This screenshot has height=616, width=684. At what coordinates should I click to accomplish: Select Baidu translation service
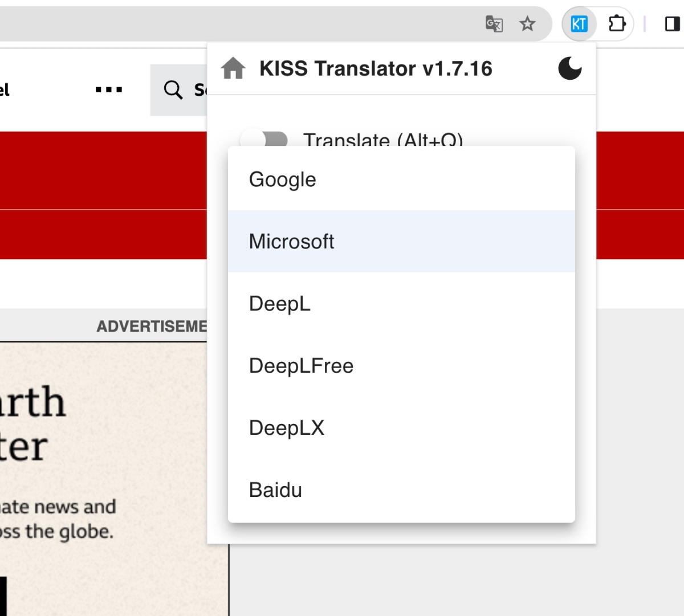[x=275, y=490]
